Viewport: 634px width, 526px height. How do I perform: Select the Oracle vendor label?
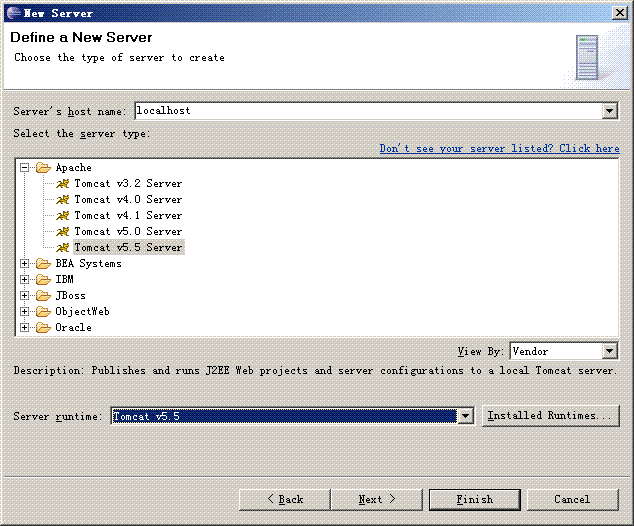74,327
